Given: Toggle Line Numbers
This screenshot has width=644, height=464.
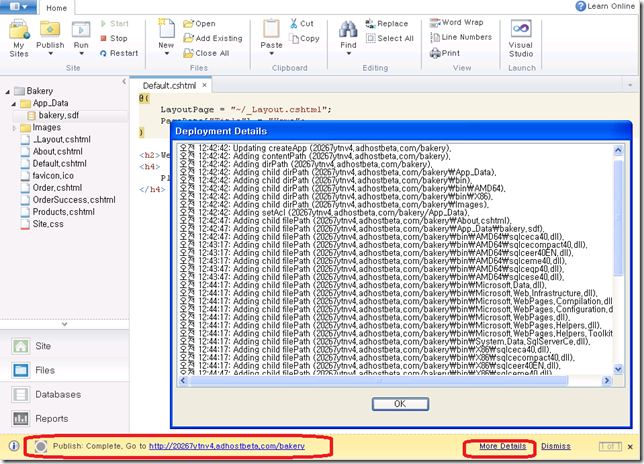Looking at the screenshot, I should click(460, 37).
